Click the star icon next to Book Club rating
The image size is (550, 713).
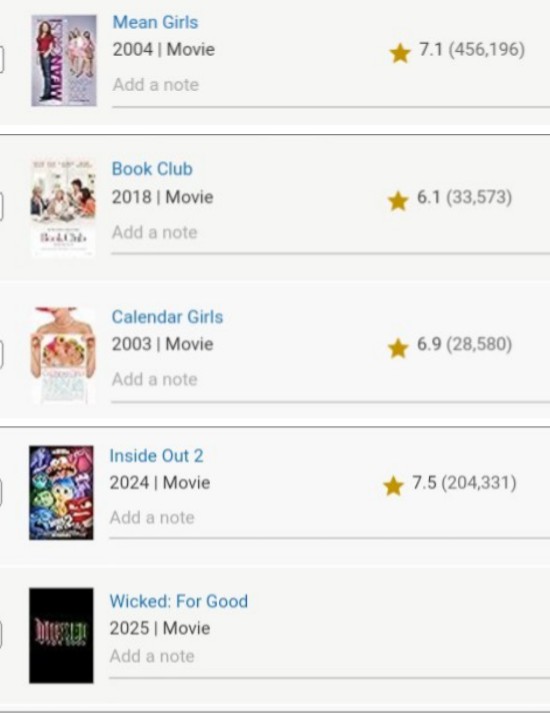click(398, 201)
